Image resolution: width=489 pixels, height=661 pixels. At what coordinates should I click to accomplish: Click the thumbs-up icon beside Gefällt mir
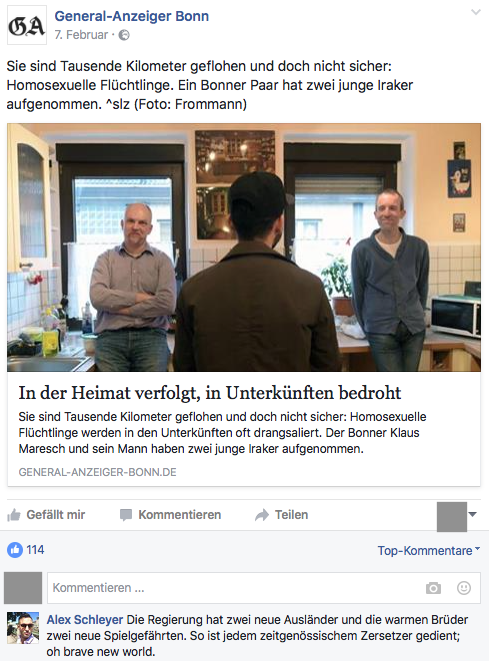tap(14, 515)
